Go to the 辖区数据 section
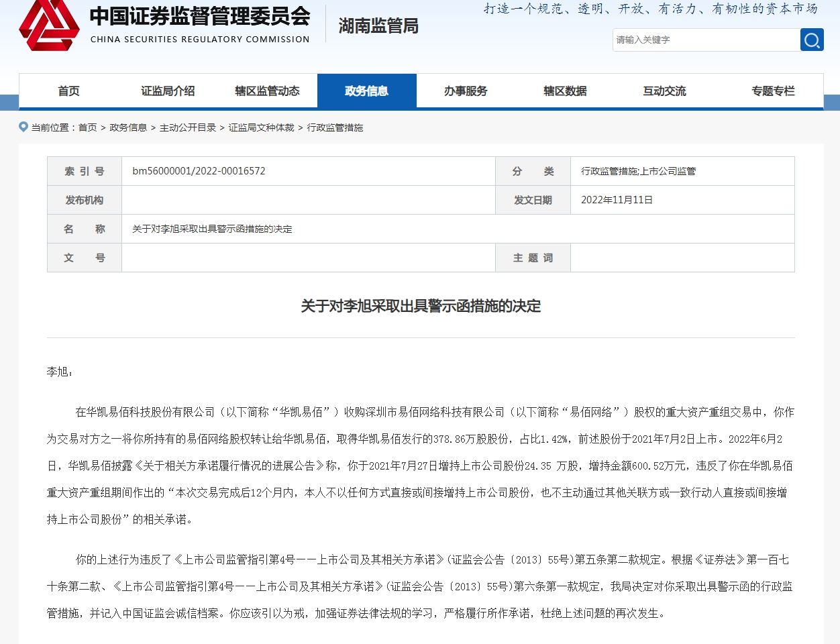 [565, 91]
